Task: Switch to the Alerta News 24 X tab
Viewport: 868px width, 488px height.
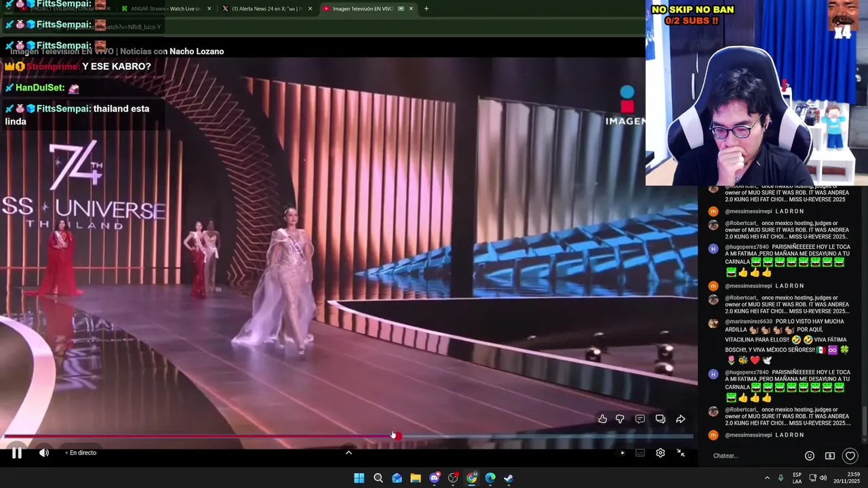Action: pos(267,9)
